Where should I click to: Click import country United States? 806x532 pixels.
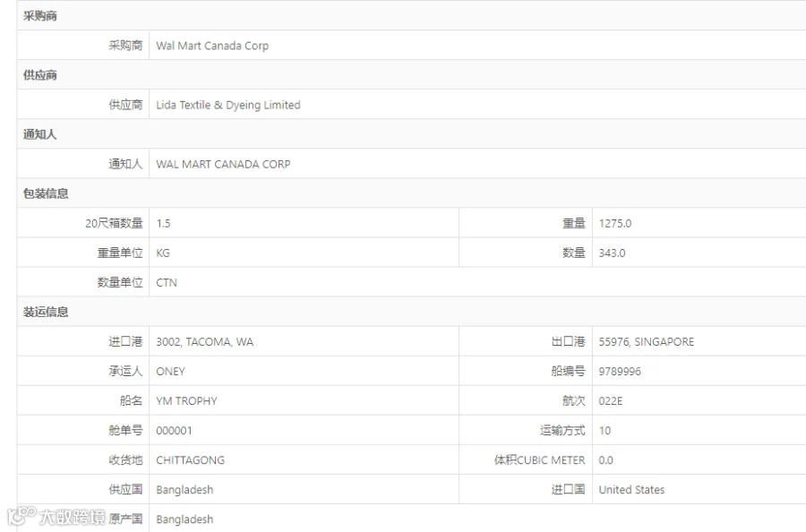point(631,490)
